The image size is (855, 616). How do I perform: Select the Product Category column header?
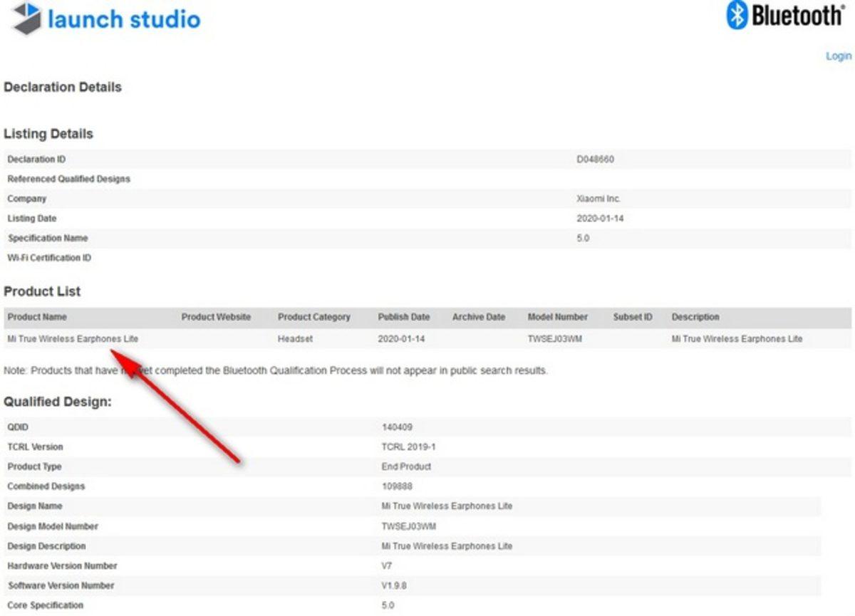313,317
